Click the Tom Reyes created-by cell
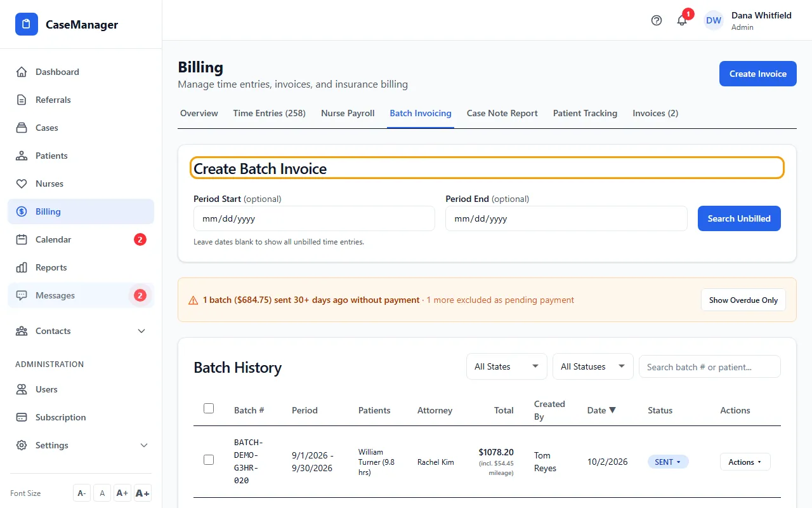Viewport: 812px width, 508px height. point(545,462)
